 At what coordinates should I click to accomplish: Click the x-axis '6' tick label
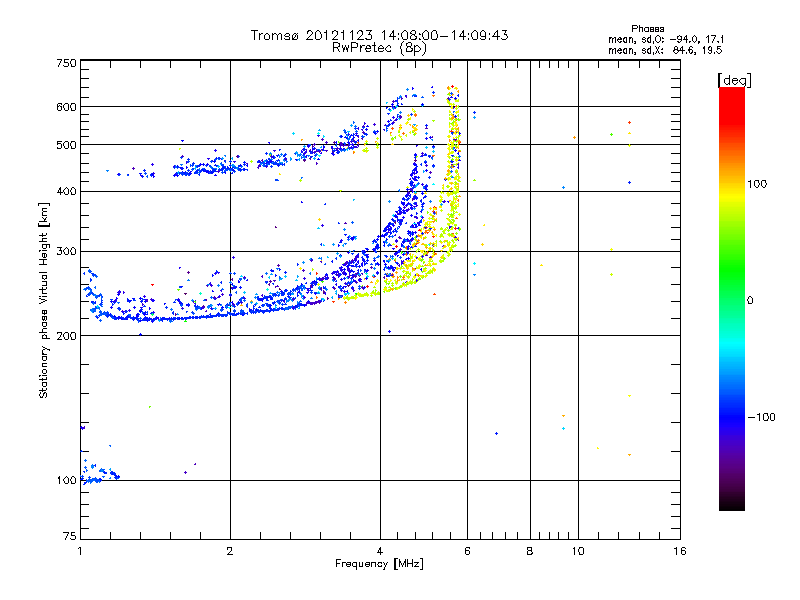pos(467,551)
